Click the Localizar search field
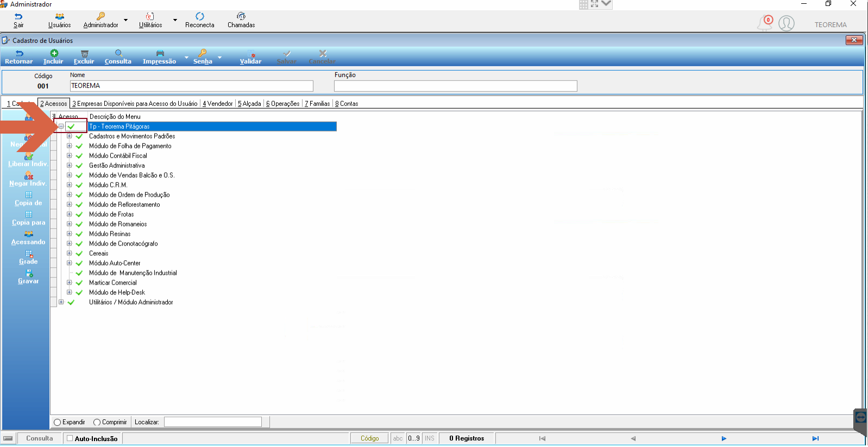Viewport: 868px width, 447px height. pyautogui.click(x=213, y=422)
